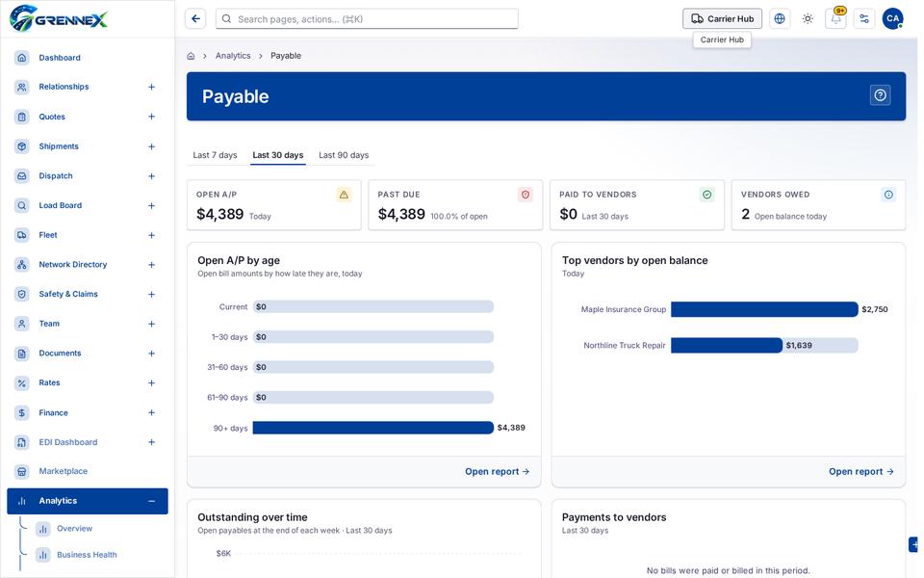Click the Analytics breadcrumb link

point(233,56)
